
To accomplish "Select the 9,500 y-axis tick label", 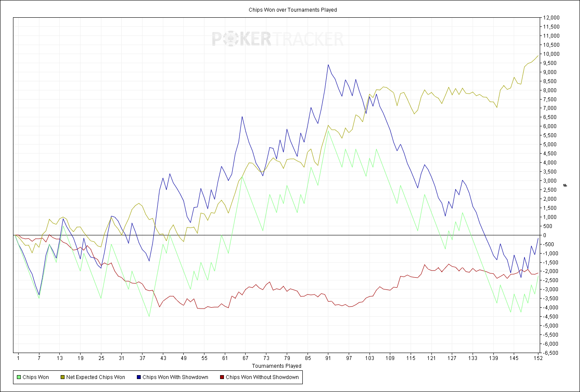I will (550, 63).
